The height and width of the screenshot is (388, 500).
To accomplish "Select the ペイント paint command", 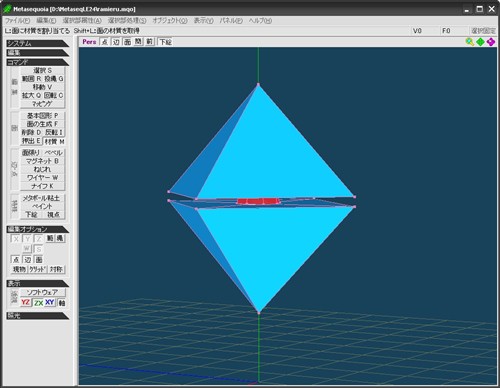I will pos(42,206).
